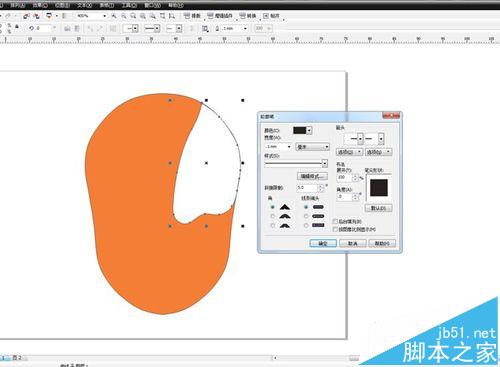
Task: Open the 400% zoom level dropdown
Action: pos(104,16)
